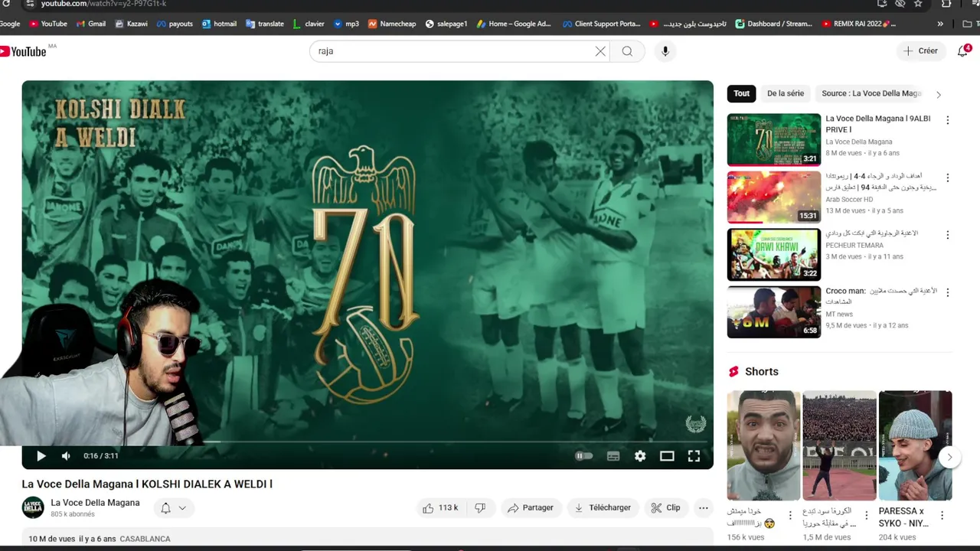The image size is (980, 551).
Task: Show more filter chips with right arrow
Action: click(x=939, y=94)
